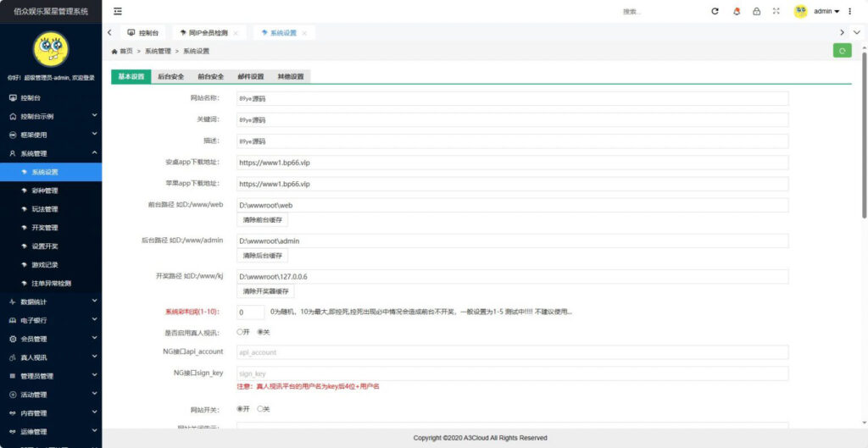The width and height of the screenshot is (868, 448).
Task: Expand the 会员管理 sidebar menu
Action: click(x=51, y=339)
